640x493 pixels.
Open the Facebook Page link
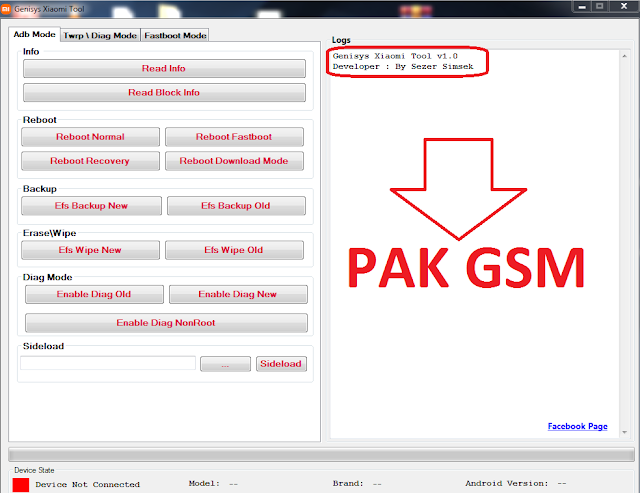tap(577, 426)
